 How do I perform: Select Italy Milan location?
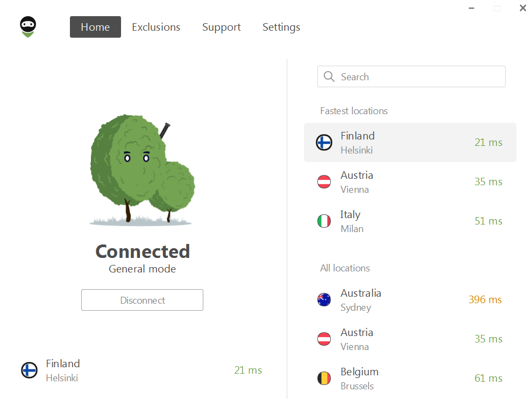[x=410, y=221]
